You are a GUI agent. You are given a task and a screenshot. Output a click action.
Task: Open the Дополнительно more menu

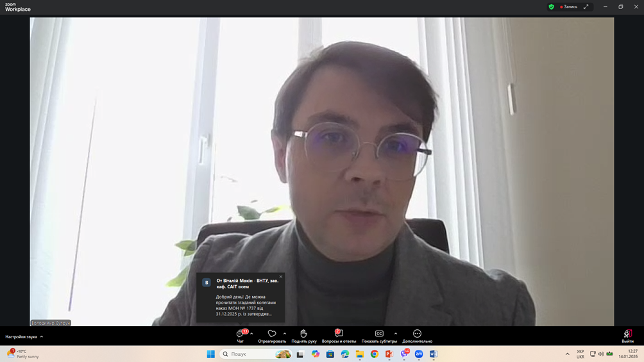[x=418, y=336]
